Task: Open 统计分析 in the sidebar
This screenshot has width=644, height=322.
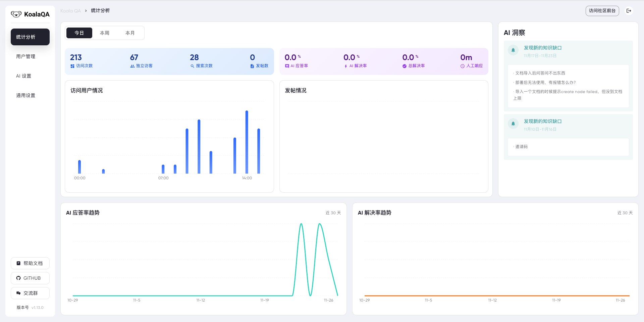Action: (30, 37)
